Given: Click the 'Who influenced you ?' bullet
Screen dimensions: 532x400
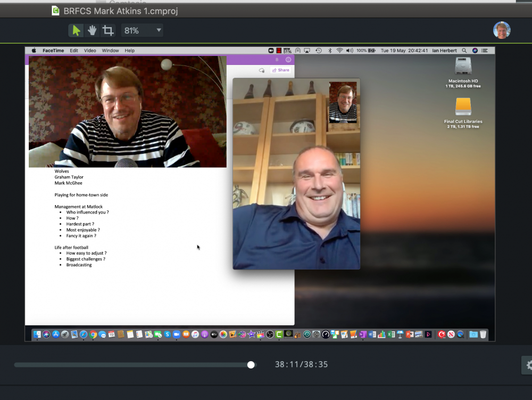Looking at the screenshot, I should (x=88, y=212).
